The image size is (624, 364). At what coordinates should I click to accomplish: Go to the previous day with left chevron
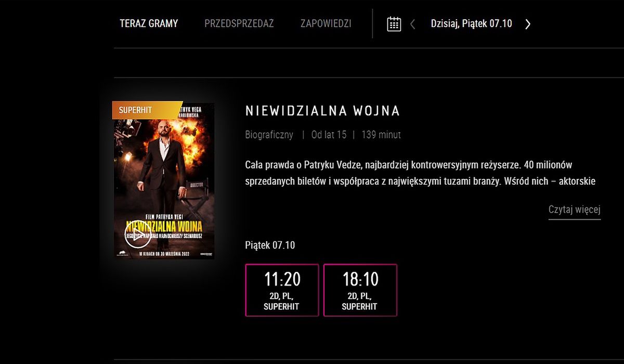click(413, 24)
